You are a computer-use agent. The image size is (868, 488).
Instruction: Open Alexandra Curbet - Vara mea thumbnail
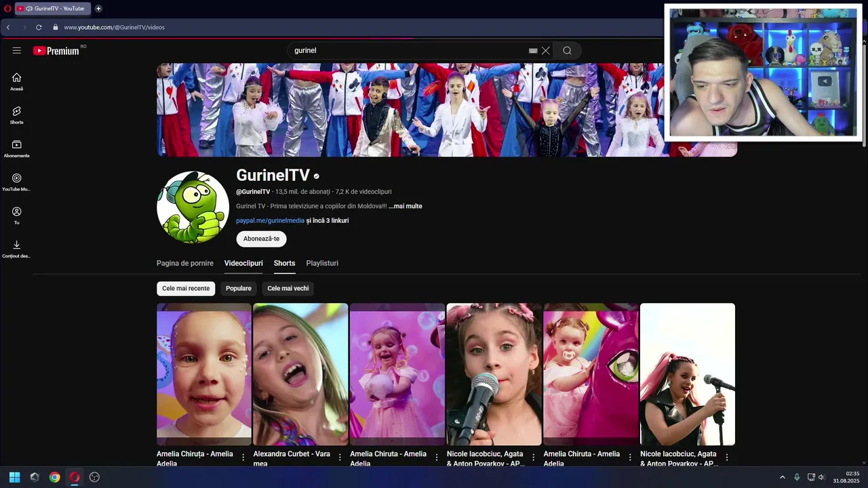coord(300,374)
